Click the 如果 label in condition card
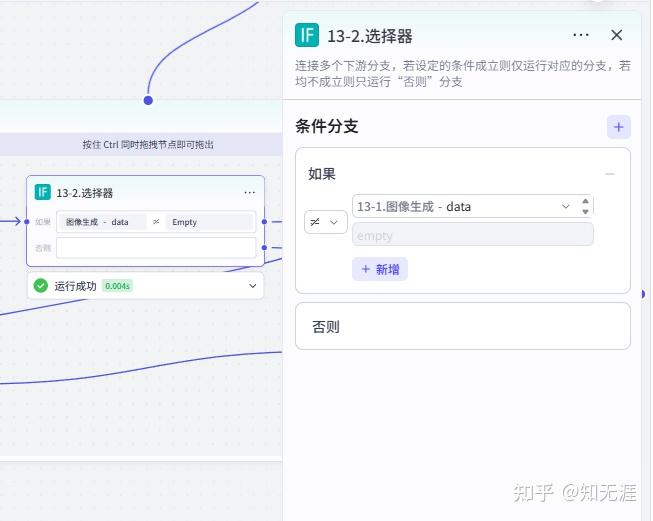 pos(322,174)
